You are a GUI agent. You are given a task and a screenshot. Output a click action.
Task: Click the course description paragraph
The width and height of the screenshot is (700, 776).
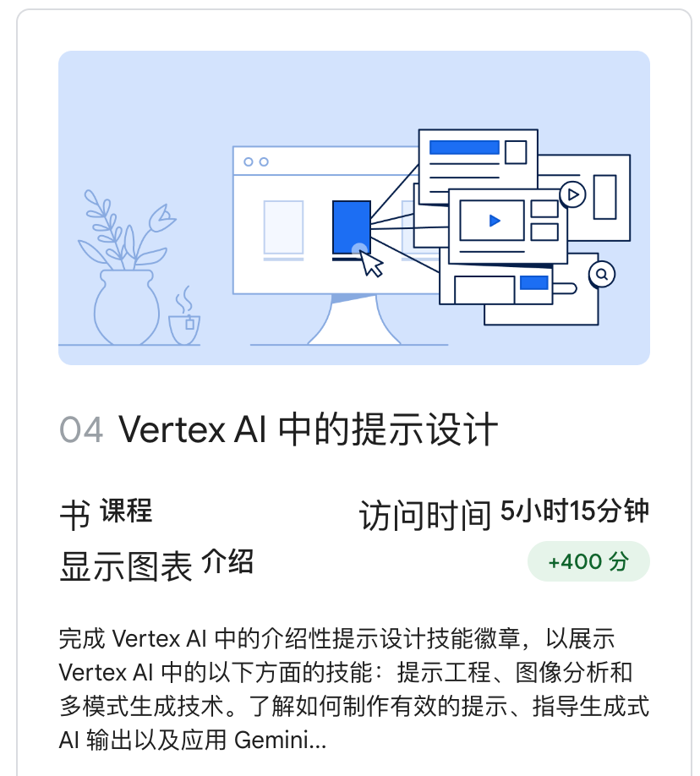[x=354, y=689]
